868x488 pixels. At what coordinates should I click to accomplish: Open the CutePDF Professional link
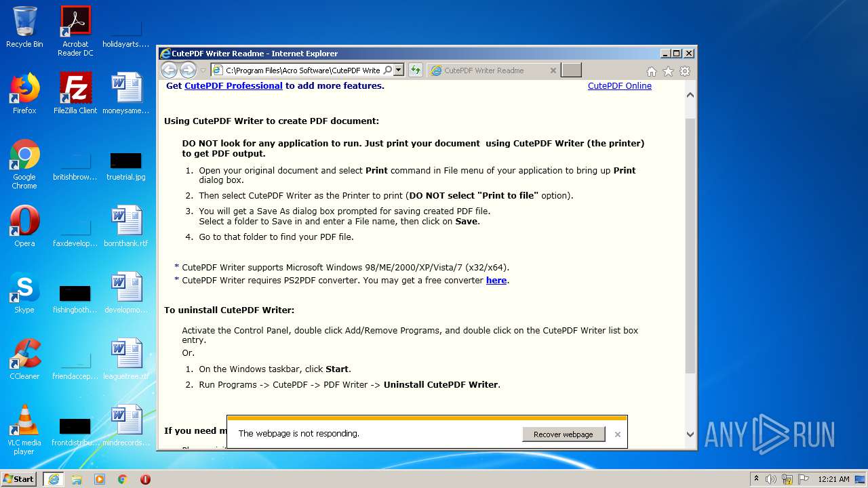(233, 86)
